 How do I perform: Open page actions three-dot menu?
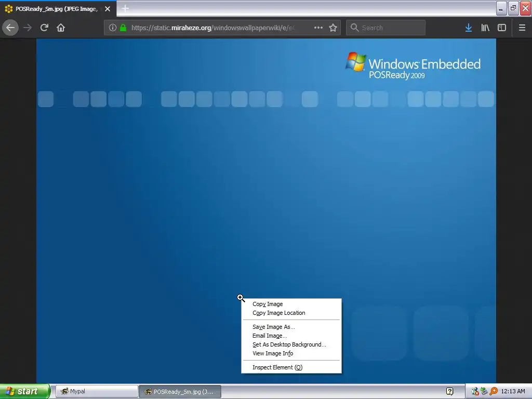(318, 28)
